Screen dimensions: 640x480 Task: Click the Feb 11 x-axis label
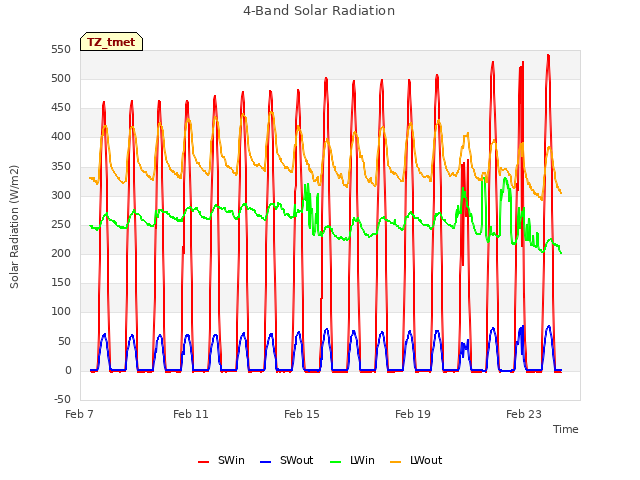coord(191,414)
